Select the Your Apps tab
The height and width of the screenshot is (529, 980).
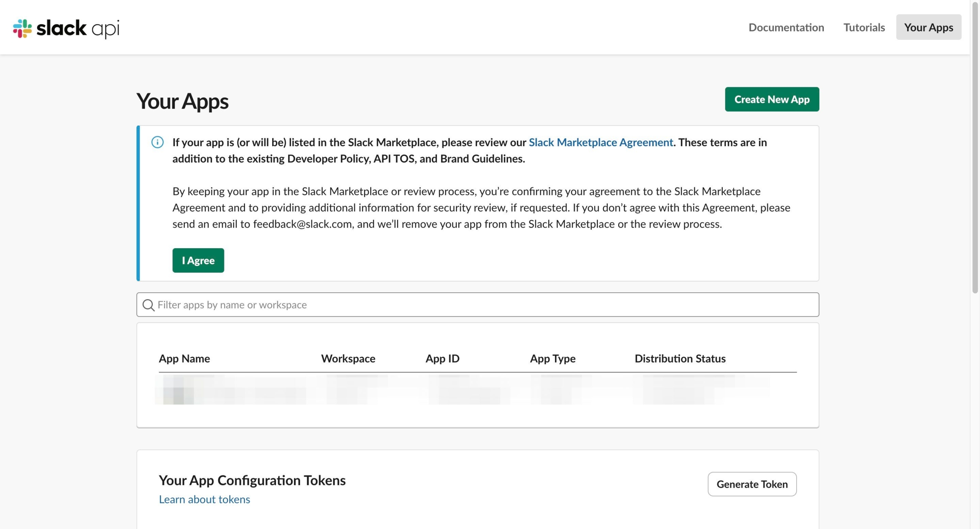pyautogui.click(x=928, y=28)
